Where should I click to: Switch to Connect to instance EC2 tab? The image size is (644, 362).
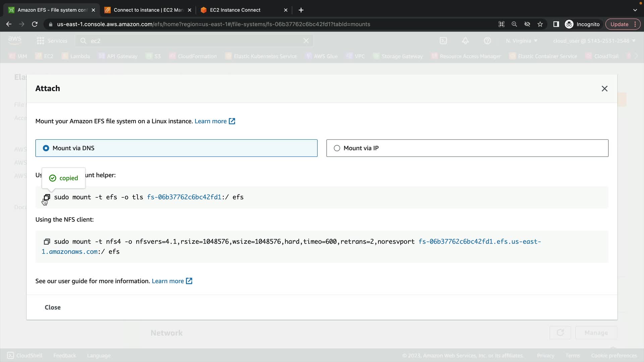148,10
